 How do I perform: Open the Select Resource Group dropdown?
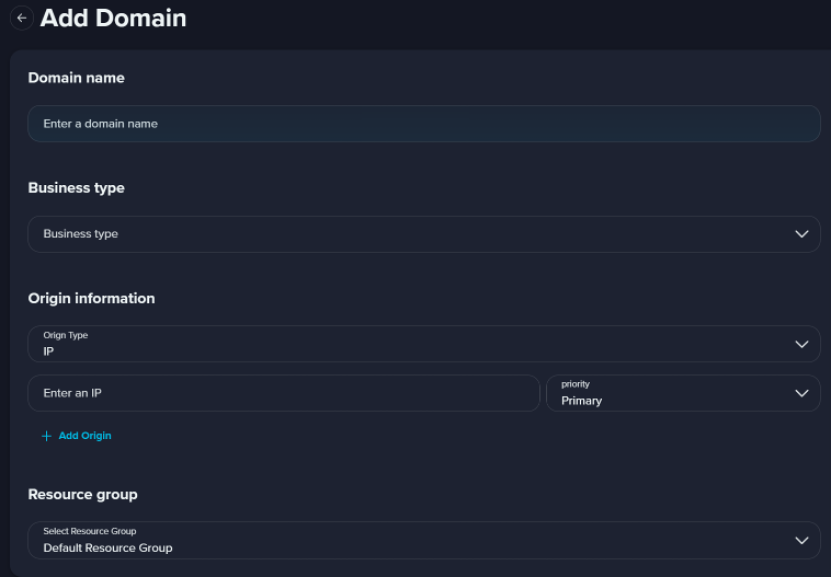point(424,540)
